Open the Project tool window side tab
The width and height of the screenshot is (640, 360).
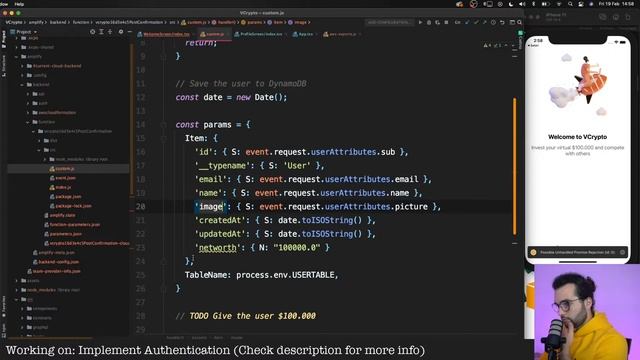(x=4, y=40)
